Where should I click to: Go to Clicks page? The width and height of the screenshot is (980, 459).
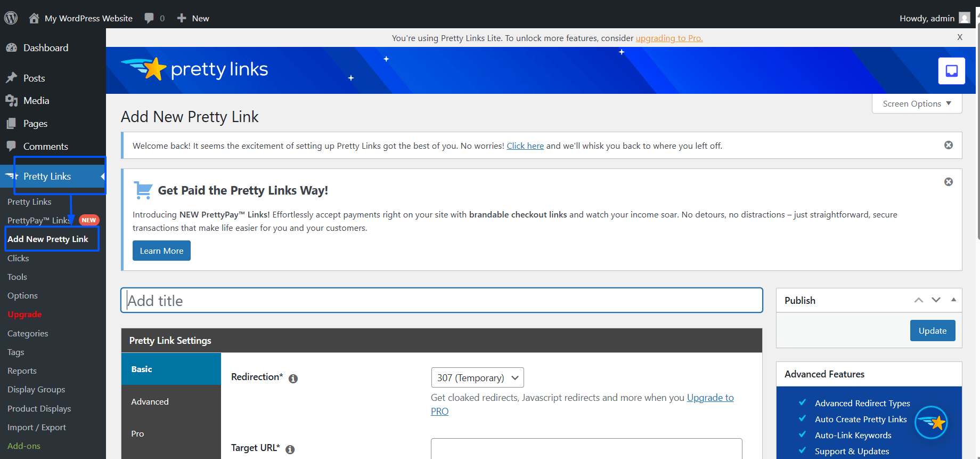(x=18, y=258)
